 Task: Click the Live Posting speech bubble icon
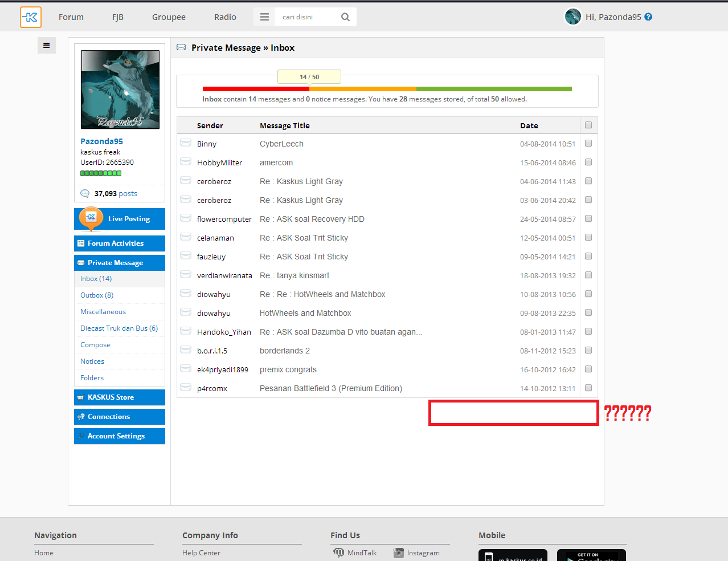91,218
